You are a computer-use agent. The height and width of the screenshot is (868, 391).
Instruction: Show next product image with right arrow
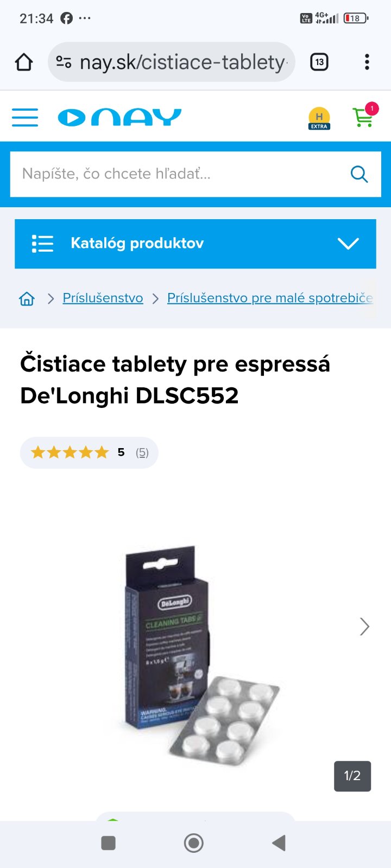click(x=364, y=627)
